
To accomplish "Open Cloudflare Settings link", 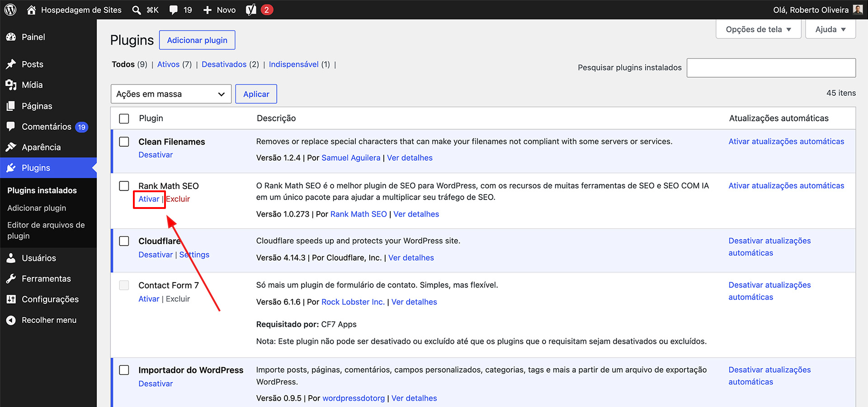I will point(194,255).
